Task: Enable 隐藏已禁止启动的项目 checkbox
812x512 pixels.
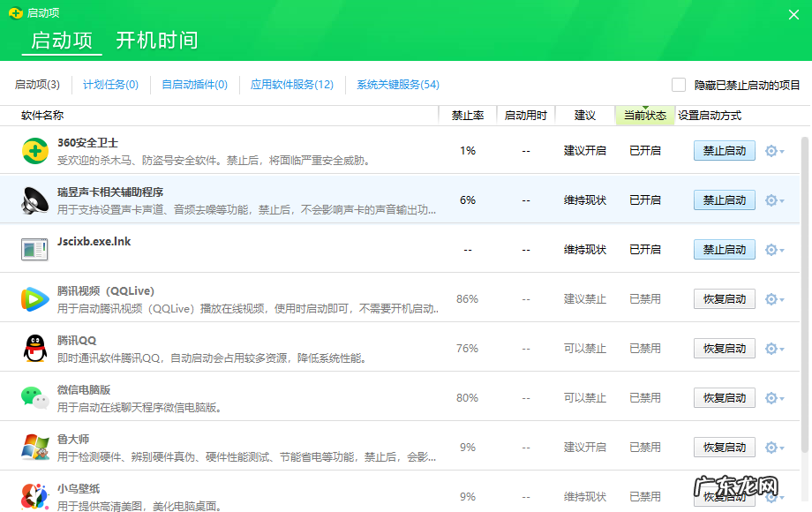Action: 679,84
